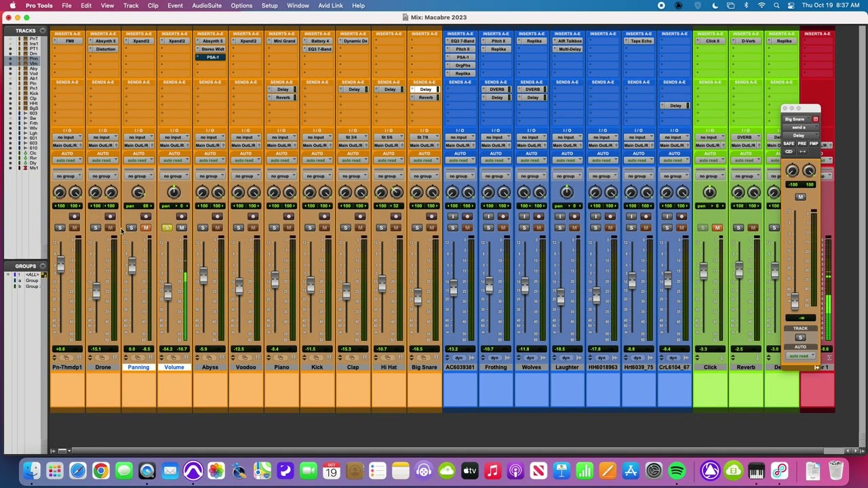Toggle the link icon in send window
The width and height of the screenshot is (868, 488).
click(789, 152)
